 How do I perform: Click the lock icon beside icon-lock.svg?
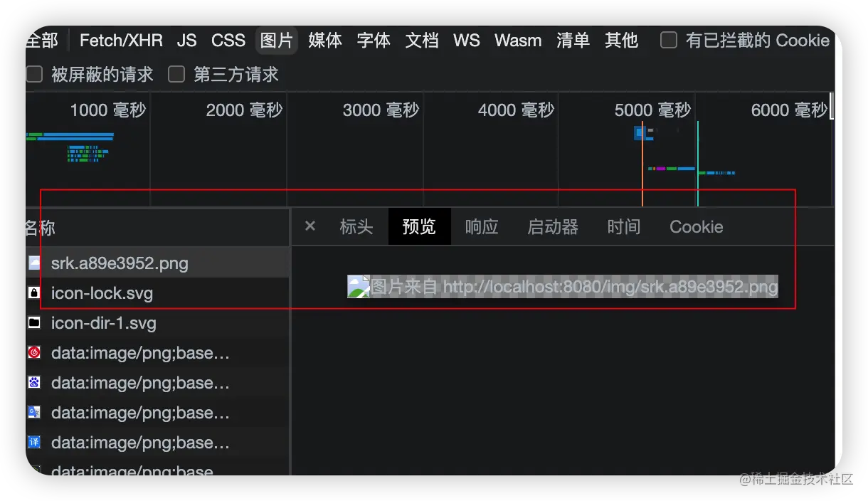point(35,292)
